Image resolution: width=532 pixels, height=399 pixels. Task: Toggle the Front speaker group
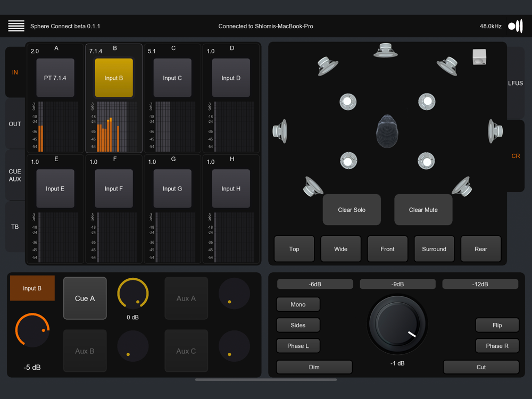point(387,249)
